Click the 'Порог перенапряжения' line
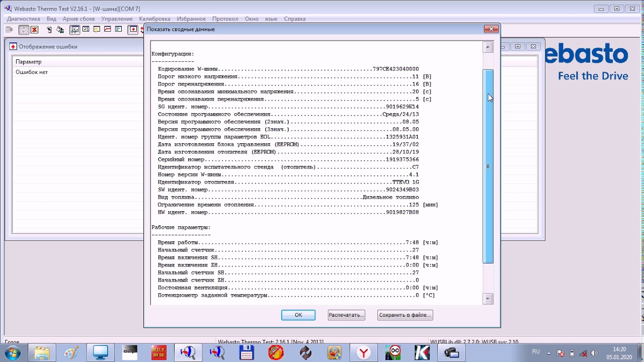644x362 pixels. [294, 84]
